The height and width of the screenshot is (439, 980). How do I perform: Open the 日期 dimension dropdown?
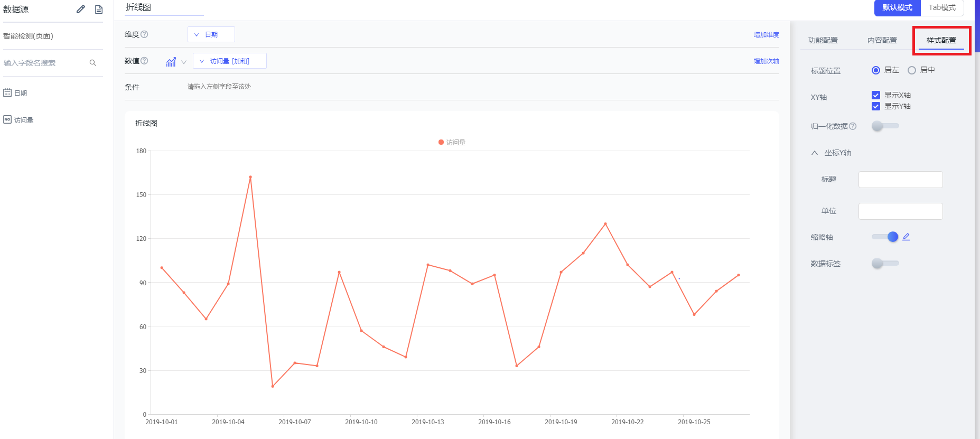point(211,34)
